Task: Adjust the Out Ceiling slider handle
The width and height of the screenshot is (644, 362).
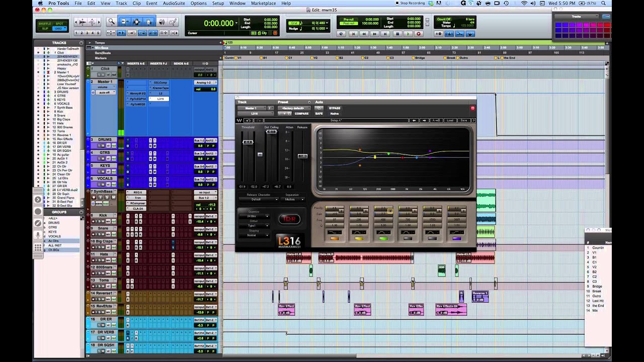Action: pyautogui.click(x=271, y=132)
